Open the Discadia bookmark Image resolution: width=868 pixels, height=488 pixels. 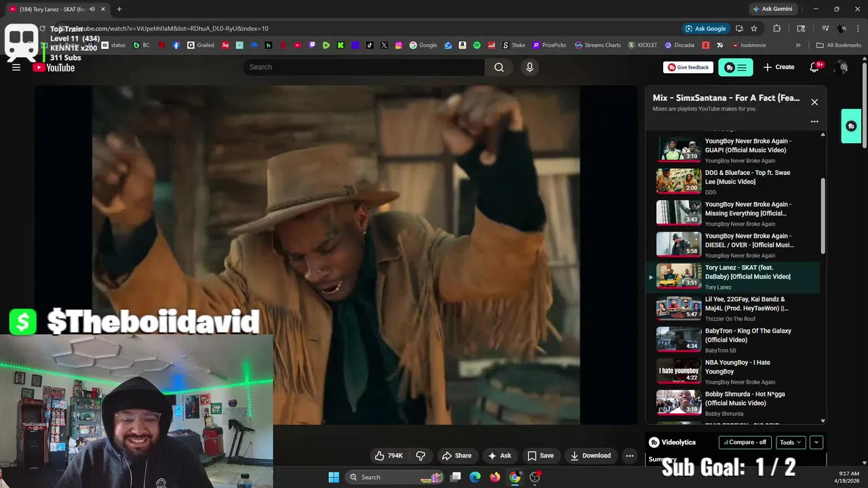[679, 45]
